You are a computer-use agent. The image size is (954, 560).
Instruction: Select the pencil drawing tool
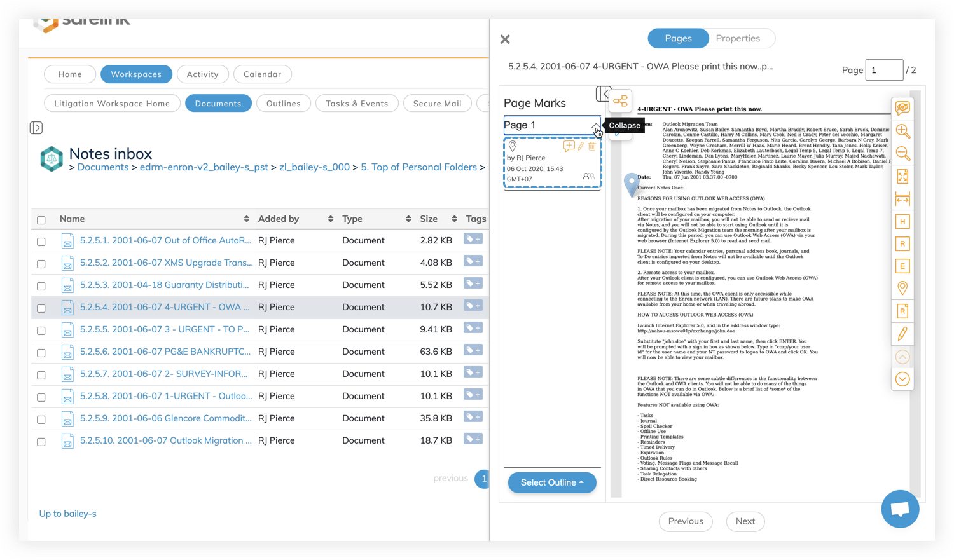pos(902,334)
